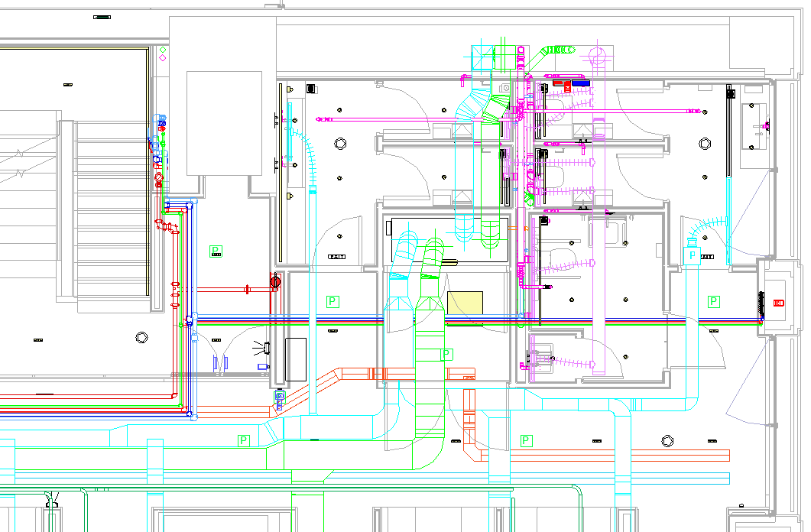The image size is (811, 532).
Task: Select the green flexible duct at top
Action: [558, 50]
